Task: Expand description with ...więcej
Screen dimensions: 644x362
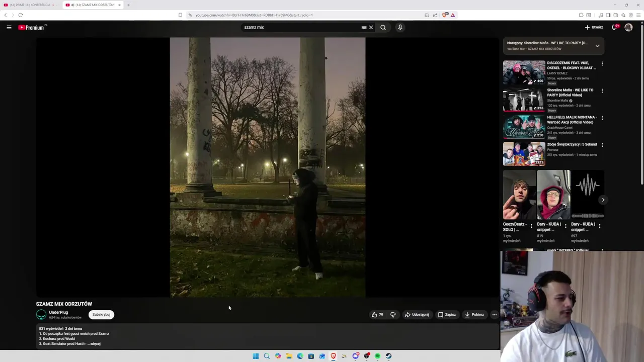Action: click(x=95, y=344)
